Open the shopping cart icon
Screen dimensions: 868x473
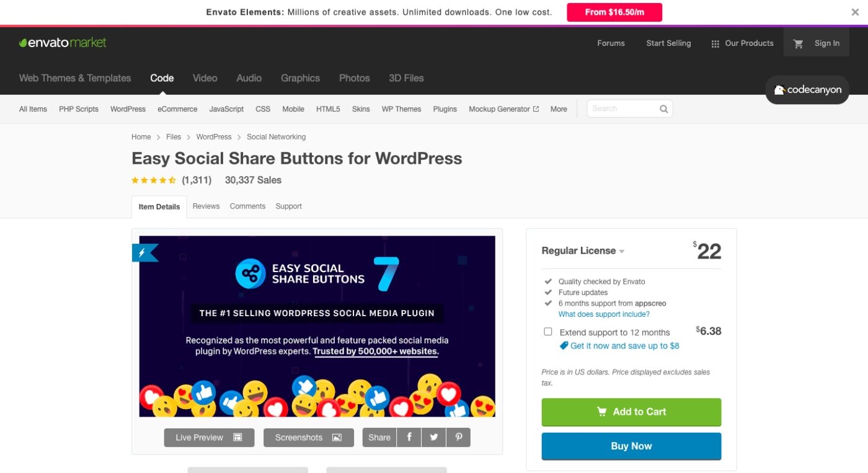pyautogui.click(x=799, y=43)
